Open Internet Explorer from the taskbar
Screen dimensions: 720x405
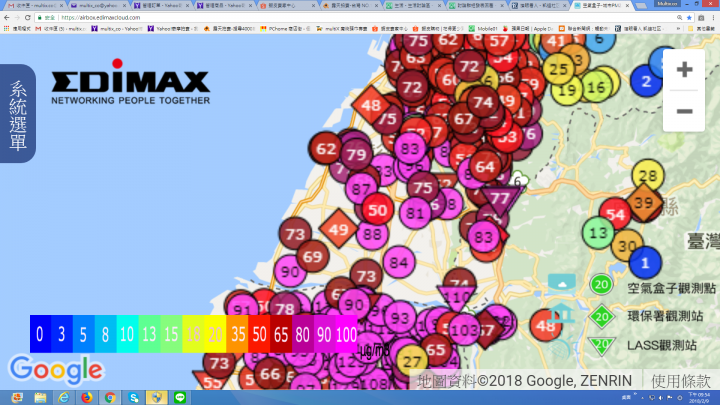tap(63, 397)
